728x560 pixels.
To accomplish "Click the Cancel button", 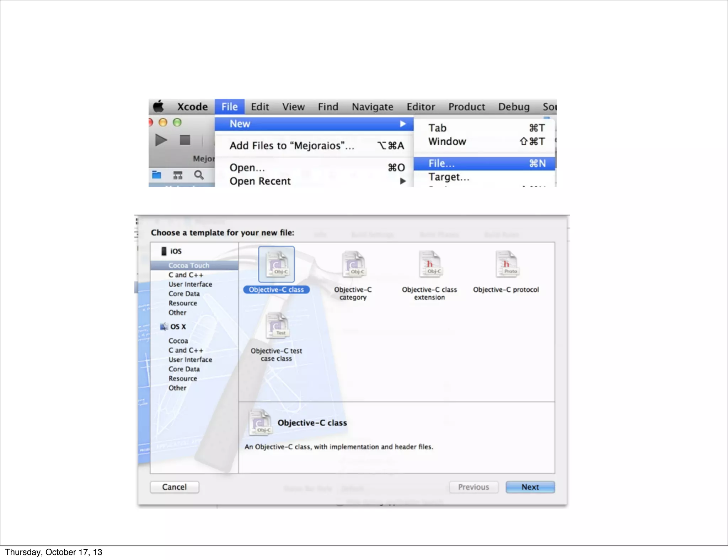I will (x=174, y=487).
